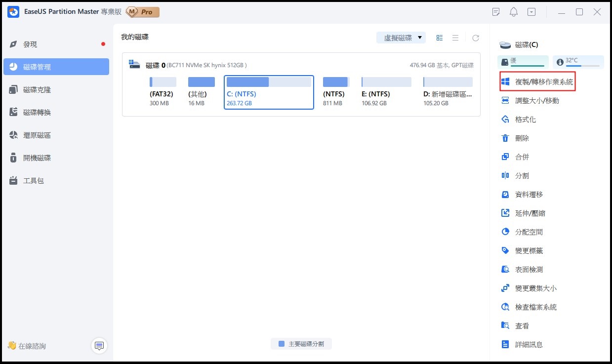This screenshot has width=612, height=364.
Task: Click the EaseUS Partition Master app logo
Action: 13,12
